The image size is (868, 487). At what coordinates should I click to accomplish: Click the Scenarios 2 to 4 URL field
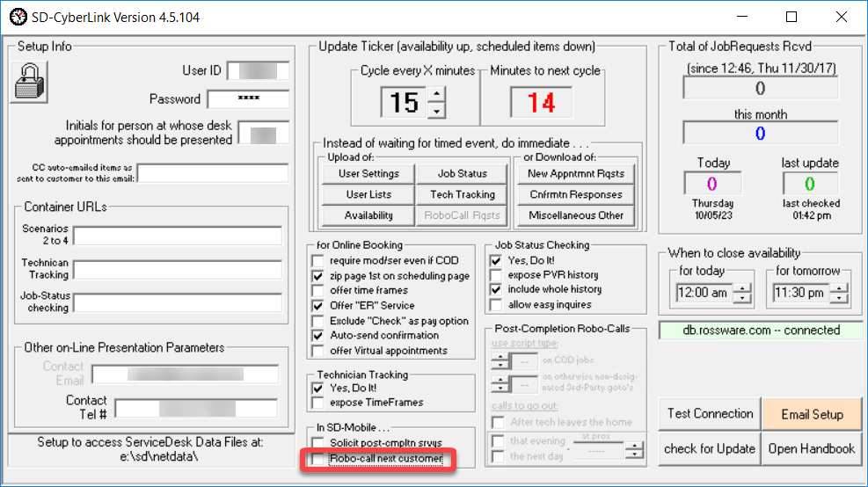178,236
